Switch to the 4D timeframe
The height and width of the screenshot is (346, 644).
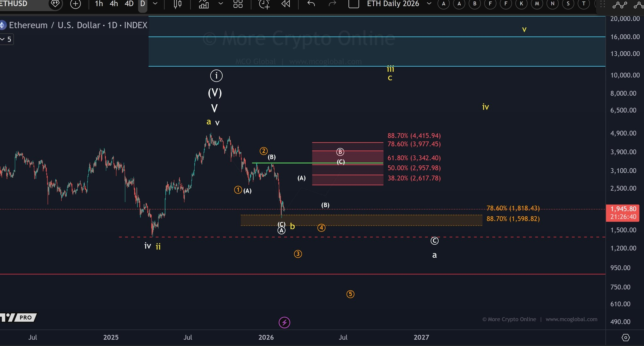tap(129, 4)
